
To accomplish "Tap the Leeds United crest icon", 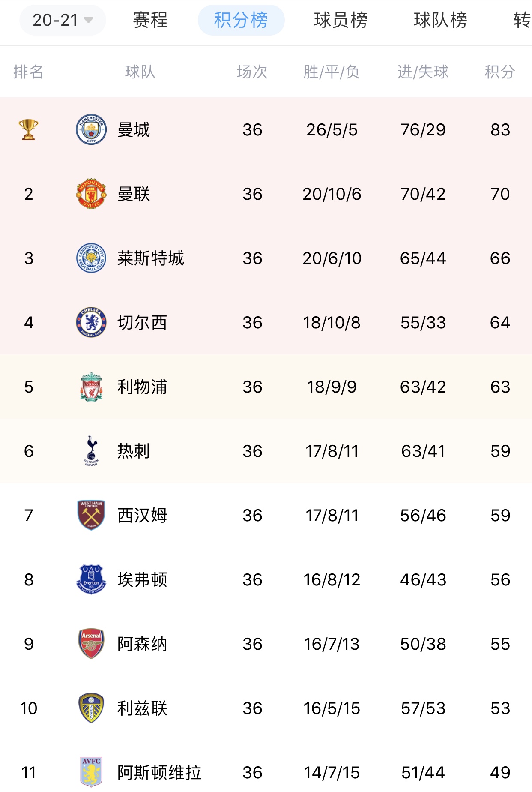I will 91,708.
